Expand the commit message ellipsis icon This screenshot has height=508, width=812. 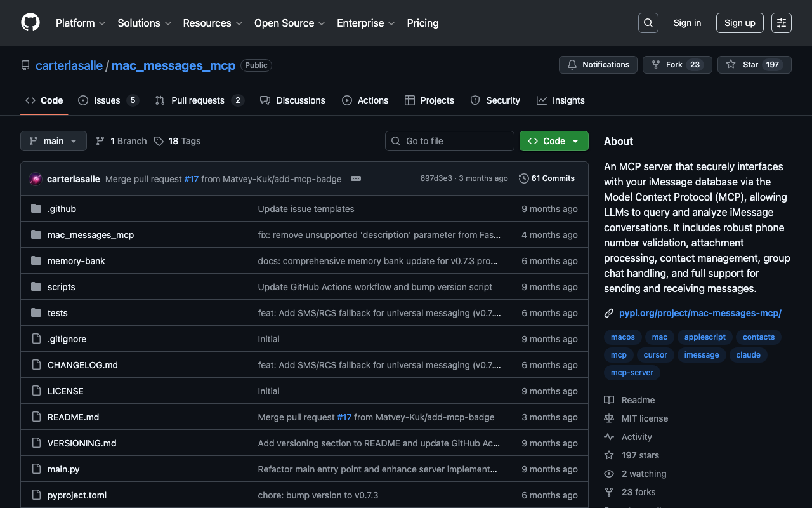point(356,178)
